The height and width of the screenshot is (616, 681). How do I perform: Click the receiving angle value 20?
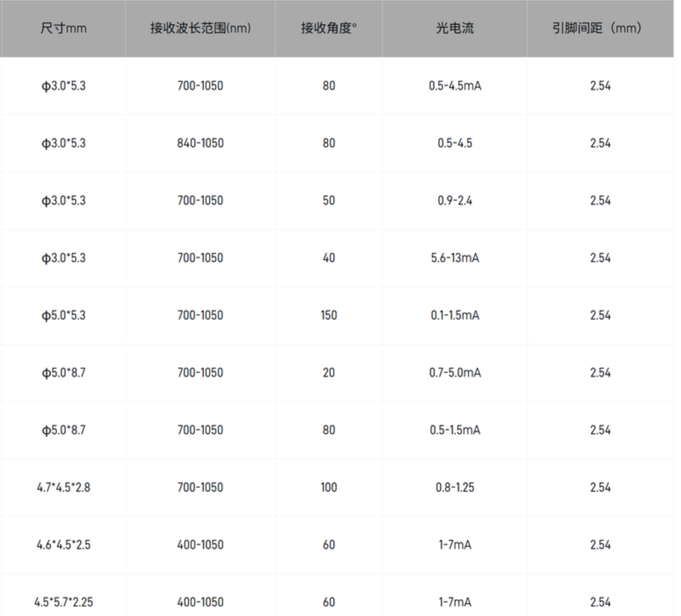[329, 373]
